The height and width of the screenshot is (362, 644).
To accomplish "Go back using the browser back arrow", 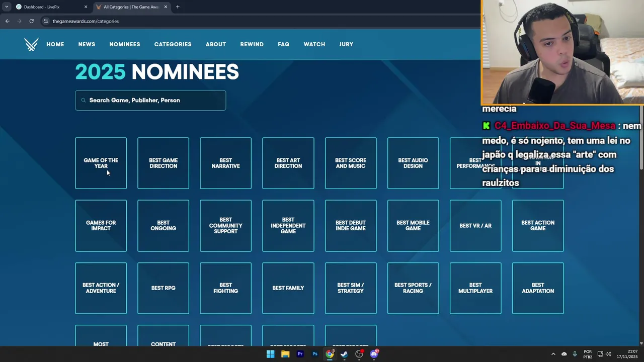I will [7, 21].
